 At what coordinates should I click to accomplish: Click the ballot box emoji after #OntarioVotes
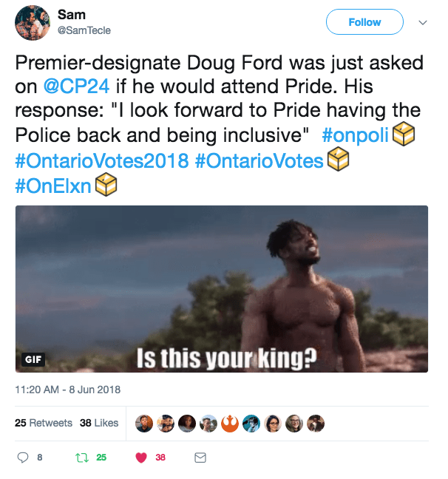[x=337, y=160]
